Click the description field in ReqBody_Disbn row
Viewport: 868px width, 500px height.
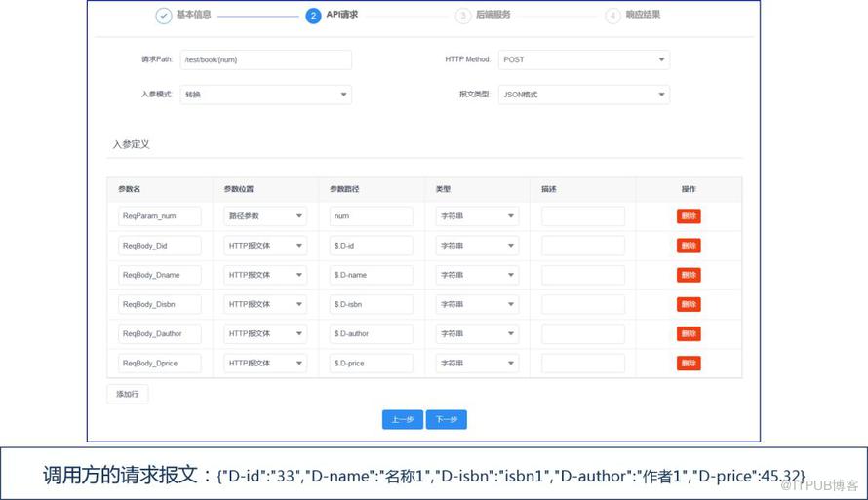click(583, 304)
